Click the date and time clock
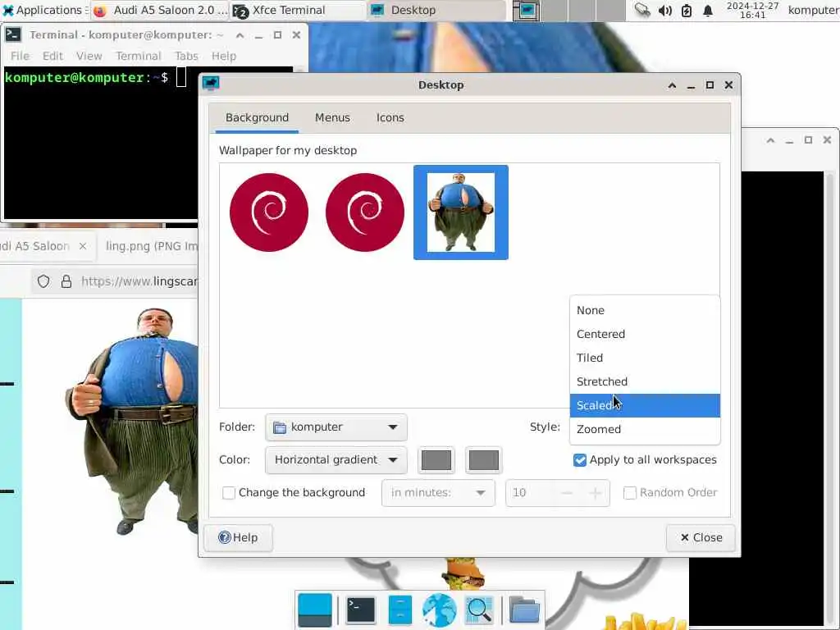This screenshot has width=840, height=630. (752, 10)
